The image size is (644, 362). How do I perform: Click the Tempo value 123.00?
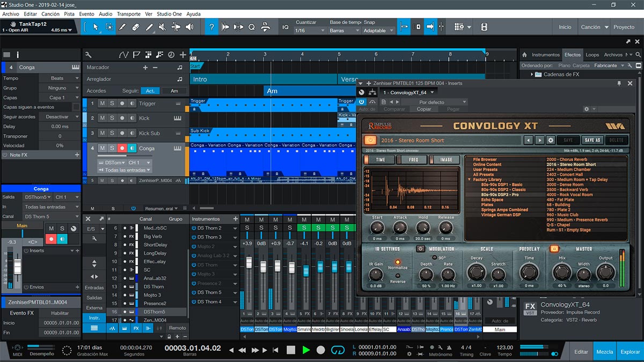click(x=504, y=347)
